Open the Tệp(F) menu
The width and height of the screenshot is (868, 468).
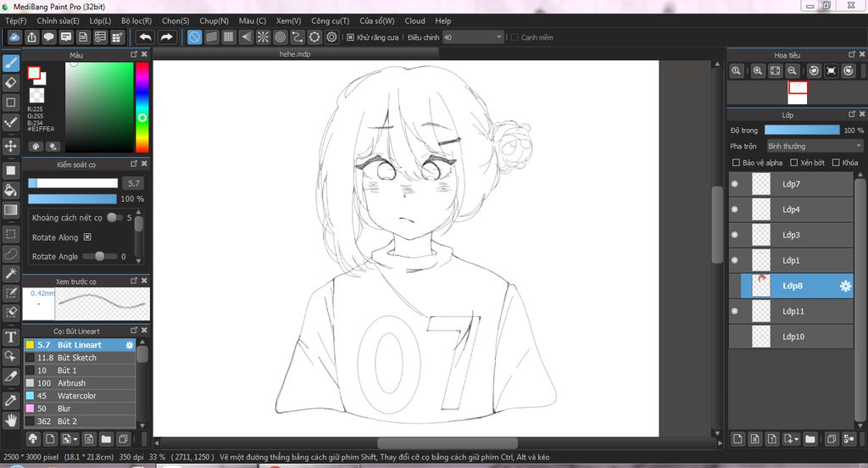(16, 20)
